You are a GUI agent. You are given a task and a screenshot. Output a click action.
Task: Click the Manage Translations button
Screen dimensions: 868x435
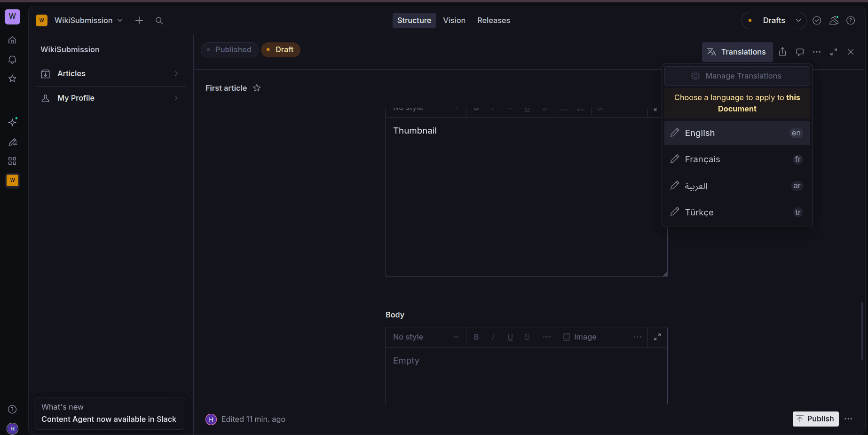coord(737,76)
